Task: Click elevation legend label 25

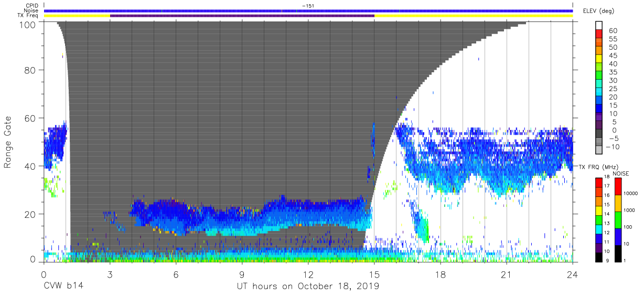Action: [613, 89]
